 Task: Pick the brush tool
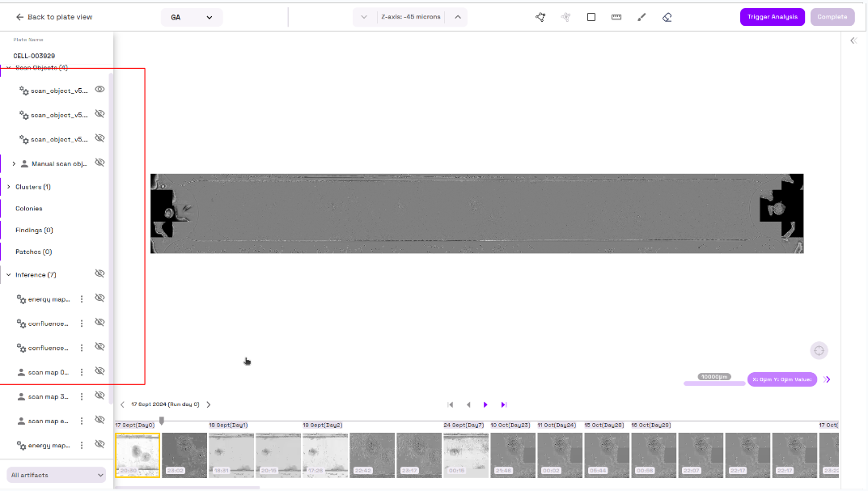click(x=641, y=17)
